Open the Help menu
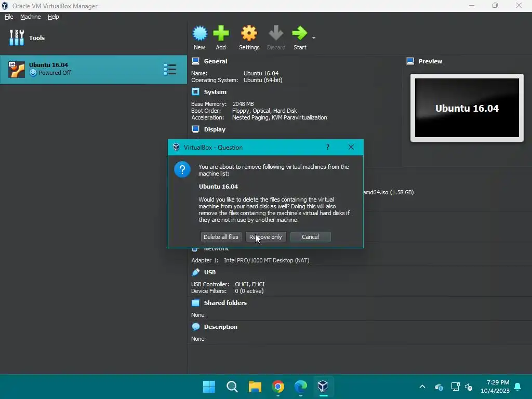532x399 pixels. tap(54, 17)
